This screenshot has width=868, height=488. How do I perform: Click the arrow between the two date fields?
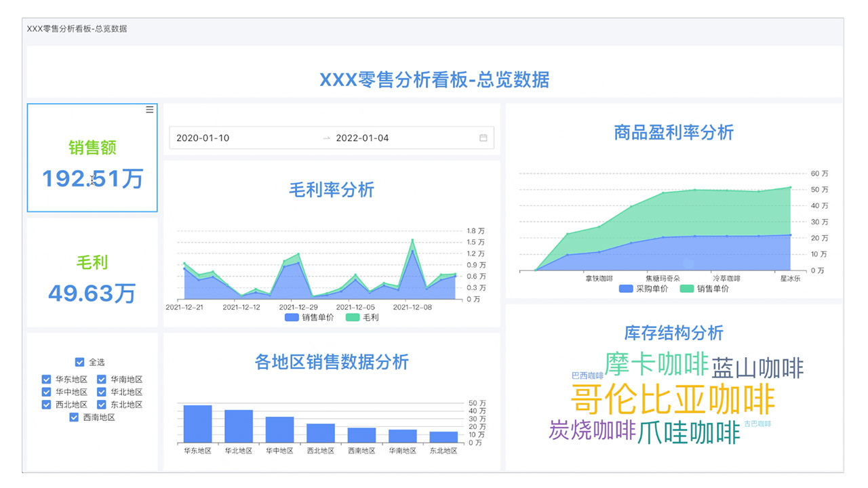tap(325, 138)
